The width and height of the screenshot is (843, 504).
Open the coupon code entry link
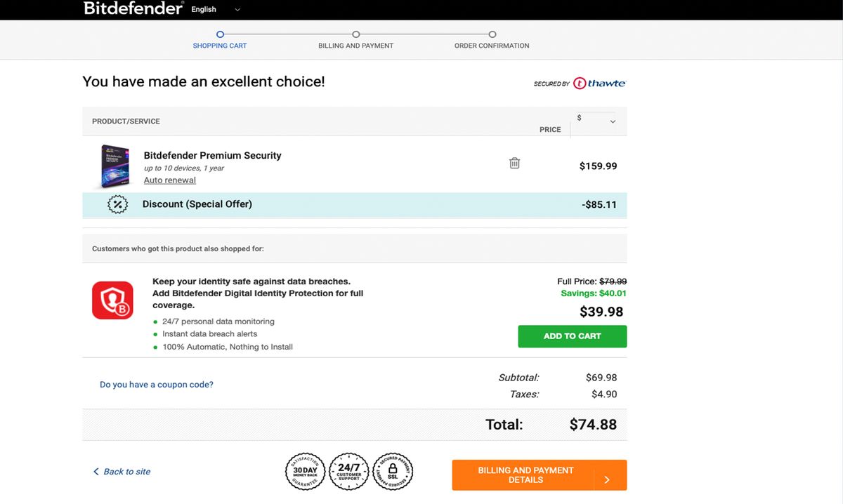156,384
